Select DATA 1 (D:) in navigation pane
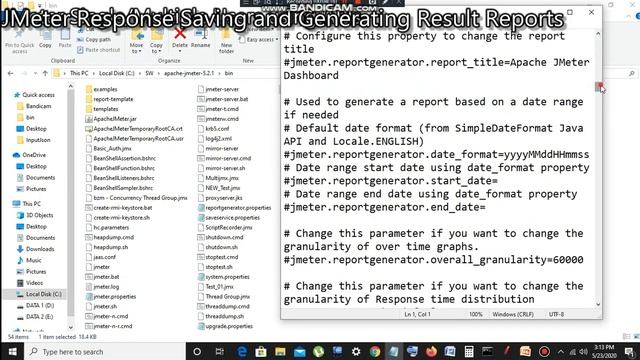640x360 pixels. [x=40, y=305]
